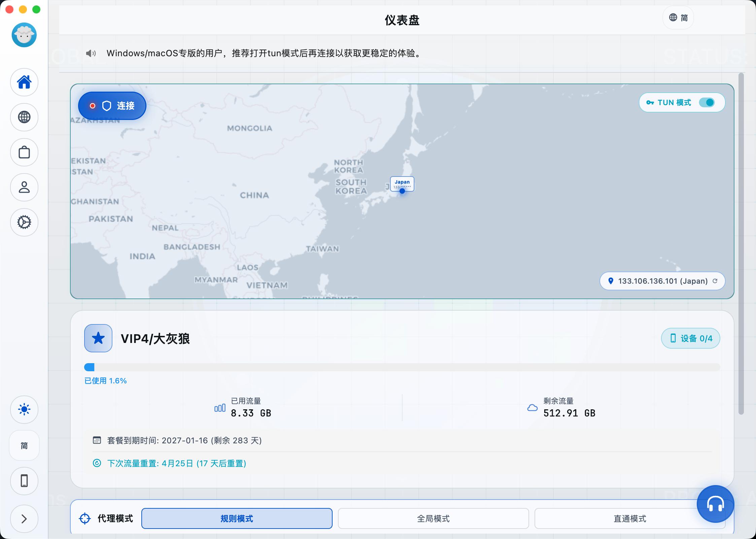
Task: Open the home dashboard sidebar icon
Action: point(24,82)
